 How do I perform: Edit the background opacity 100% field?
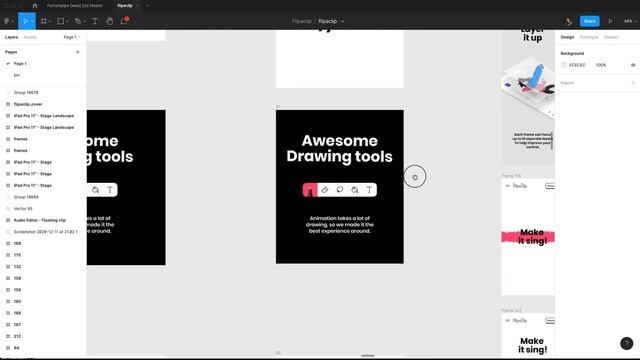pos(600,65)
